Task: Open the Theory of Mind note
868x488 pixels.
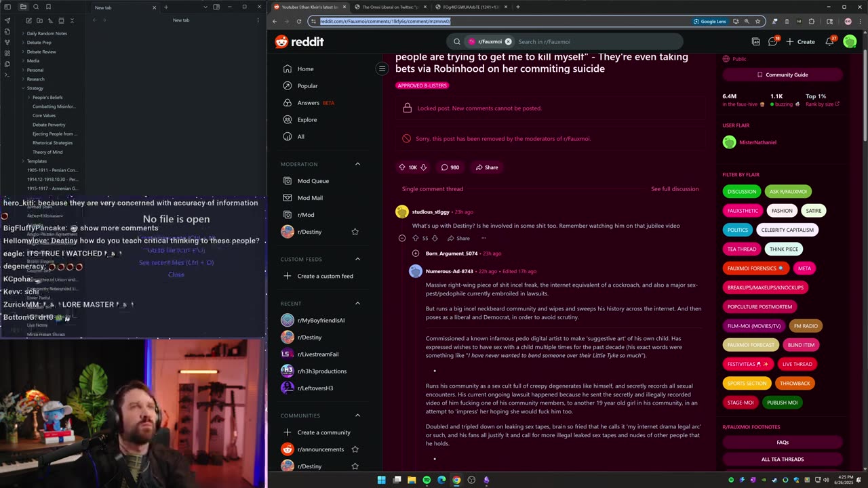Action: coord(47,152)
